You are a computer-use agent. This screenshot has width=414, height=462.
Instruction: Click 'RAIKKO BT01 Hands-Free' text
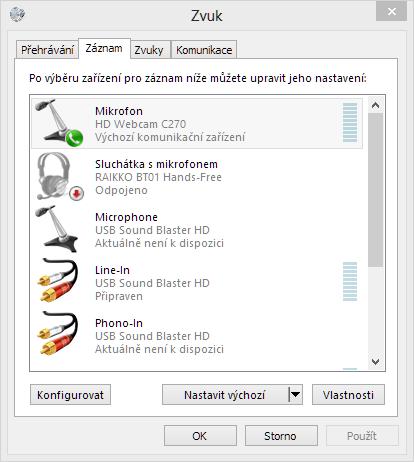[x=158, y=177]
